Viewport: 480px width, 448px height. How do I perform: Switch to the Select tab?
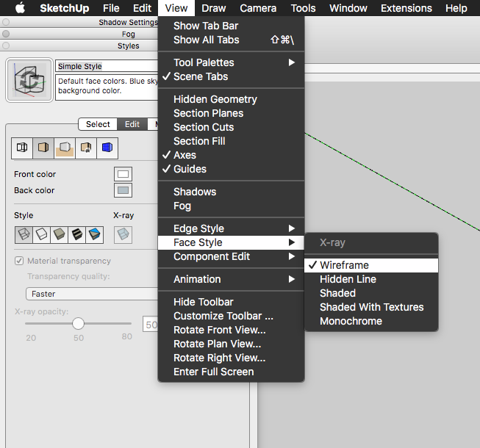(x=98, y=124)
